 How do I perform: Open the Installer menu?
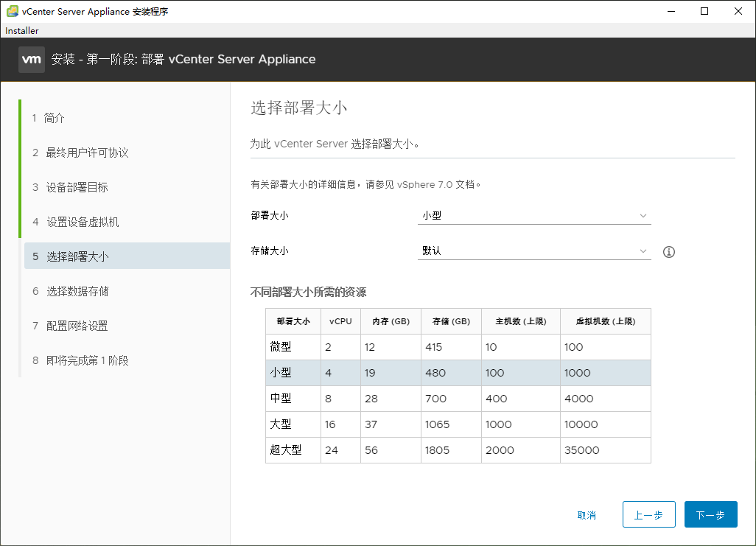(x=21, y=30)
